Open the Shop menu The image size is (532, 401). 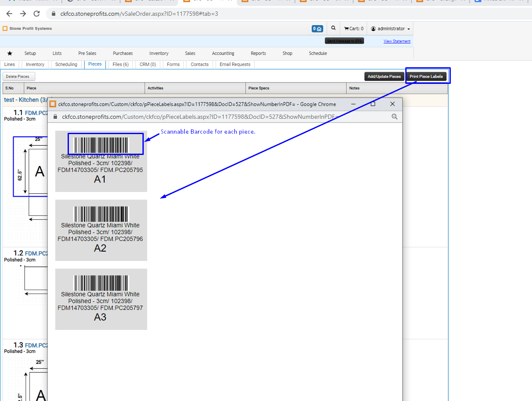(287, 53)
